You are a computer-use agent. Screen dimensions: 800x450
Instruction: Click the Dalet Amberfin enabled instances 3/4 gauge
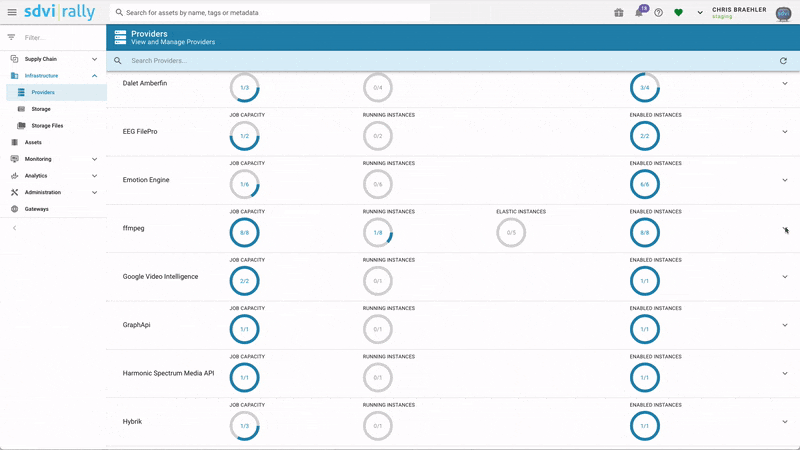[644, 88]
